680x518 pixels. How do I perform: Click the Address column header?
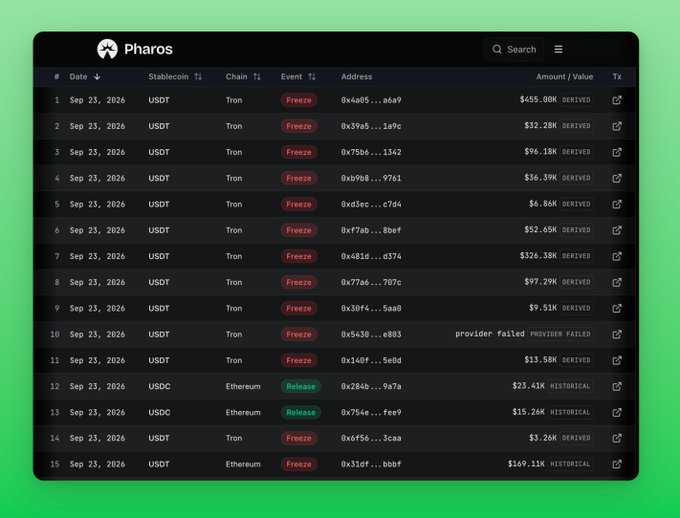[356, 77]
